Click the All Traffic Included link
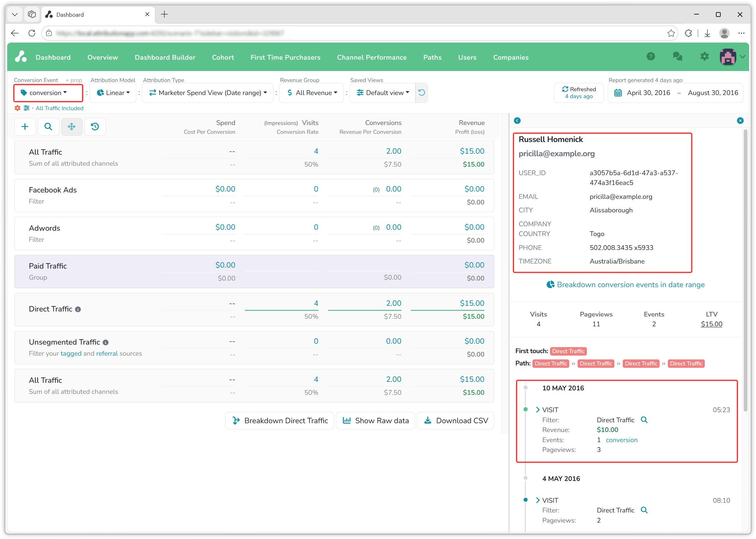The width and height of the screenshot is (756, 539). click(x=59, y=108)
